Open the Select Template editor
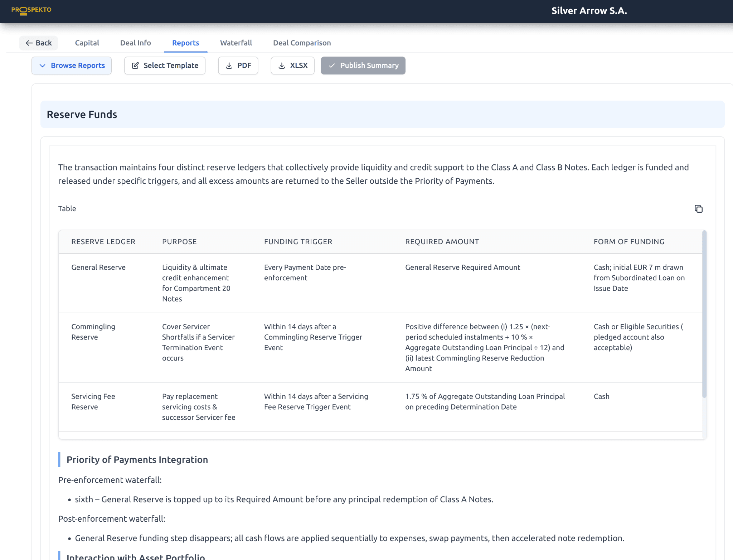Viewport: 733px width, 560px height. pyautogui.click(x=165, y=66)
